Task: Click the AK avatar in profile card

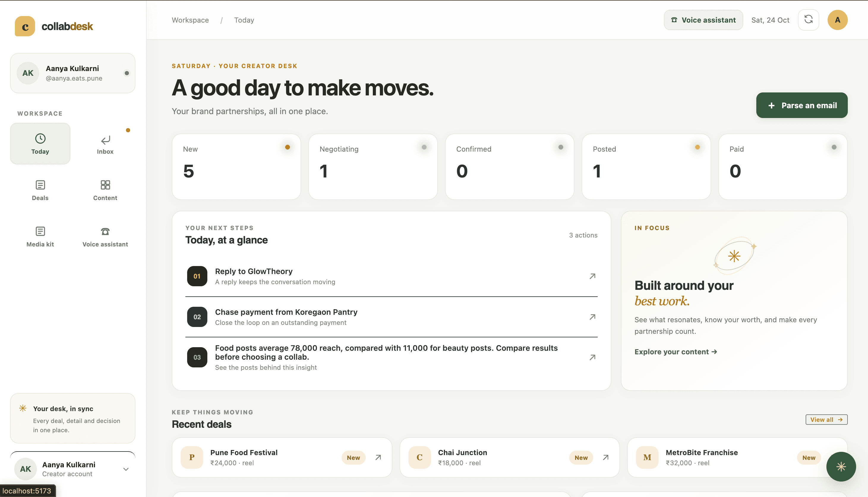Action: coord(28,73)
